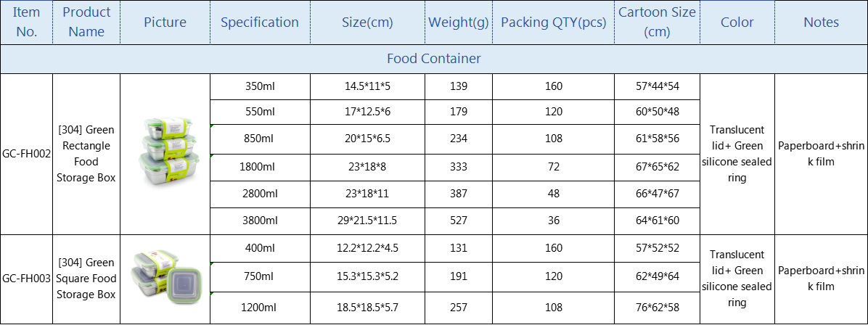The height and width of the screenshot is (325, 868).
Task: Select the "Weight(g)" column header
Action: click(458, 22)
